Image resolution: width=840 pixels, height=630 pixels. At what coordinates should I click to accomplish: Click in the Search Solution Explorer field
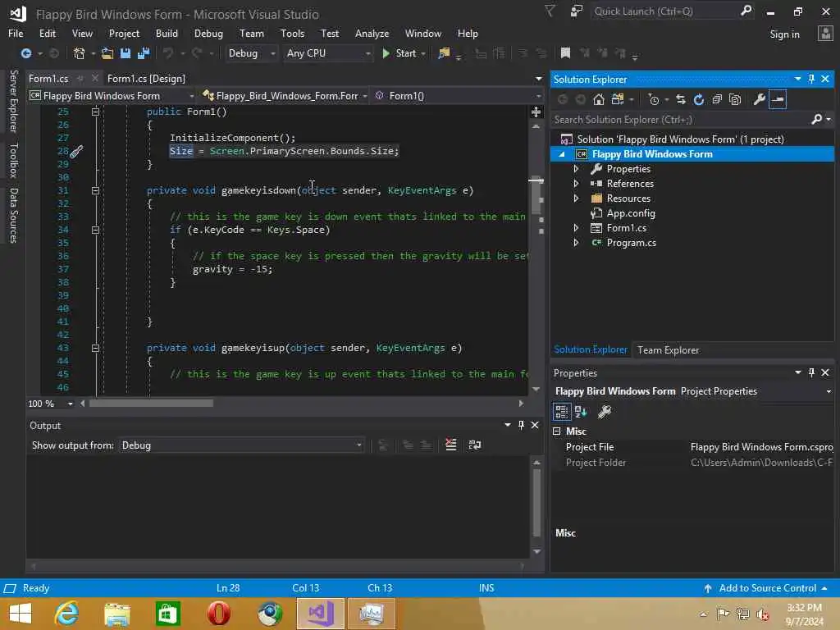(x=680, y=120)
